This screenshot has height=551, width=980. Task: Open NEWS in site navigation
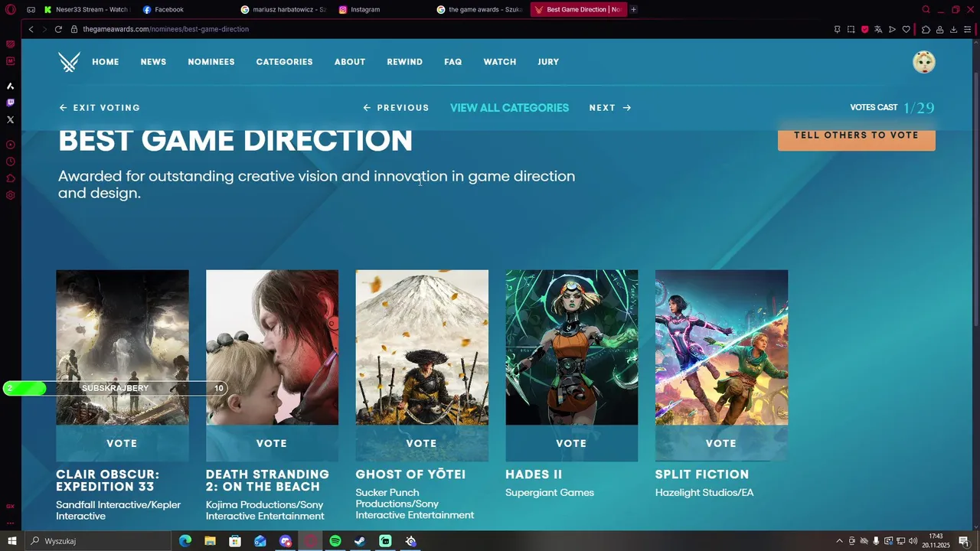pos(153,62)
